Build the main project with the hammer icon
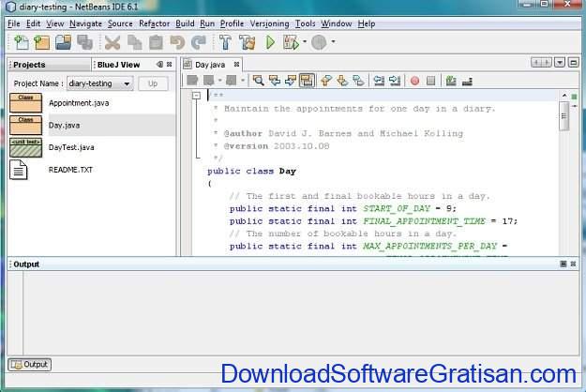586x392 pixels. tap(225, 42)
